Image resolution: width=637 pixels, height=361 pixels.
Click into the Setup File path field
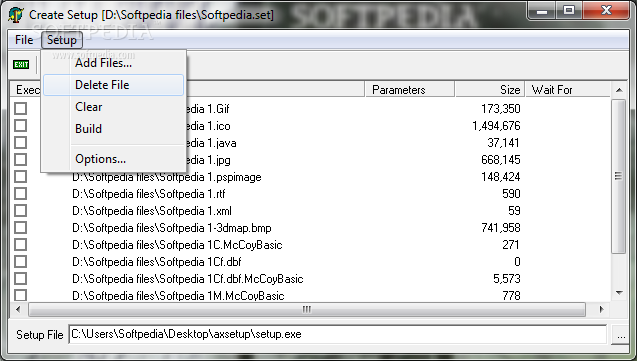click(x=337, y=334)
